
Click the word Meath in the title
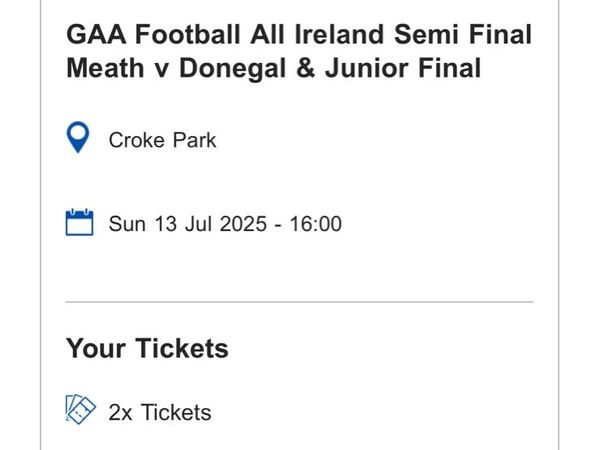105,68
